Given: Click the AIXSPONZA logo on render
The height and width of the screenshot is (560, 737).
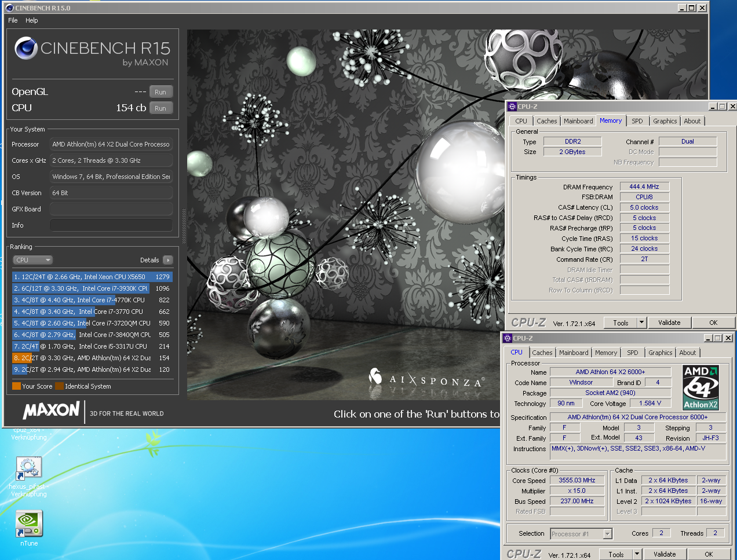Looking at the screenshot, I should [426, 379].
